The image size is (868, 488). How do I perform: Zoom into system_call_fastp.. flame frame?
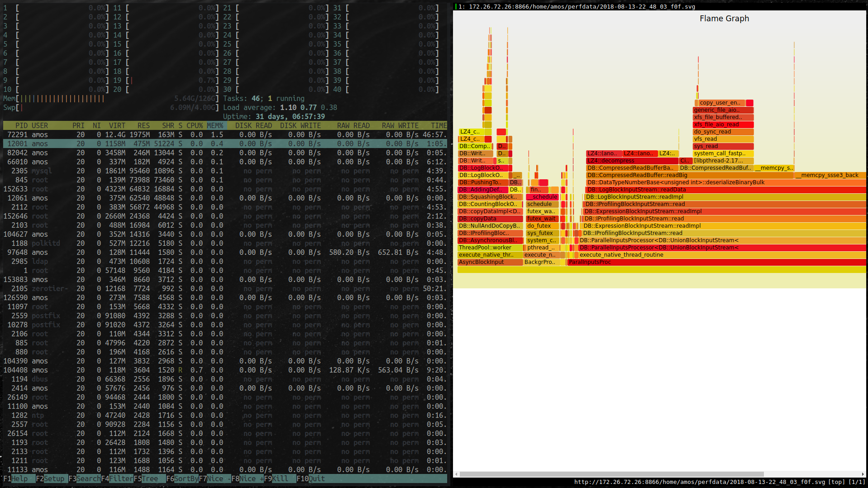(723, 153)
